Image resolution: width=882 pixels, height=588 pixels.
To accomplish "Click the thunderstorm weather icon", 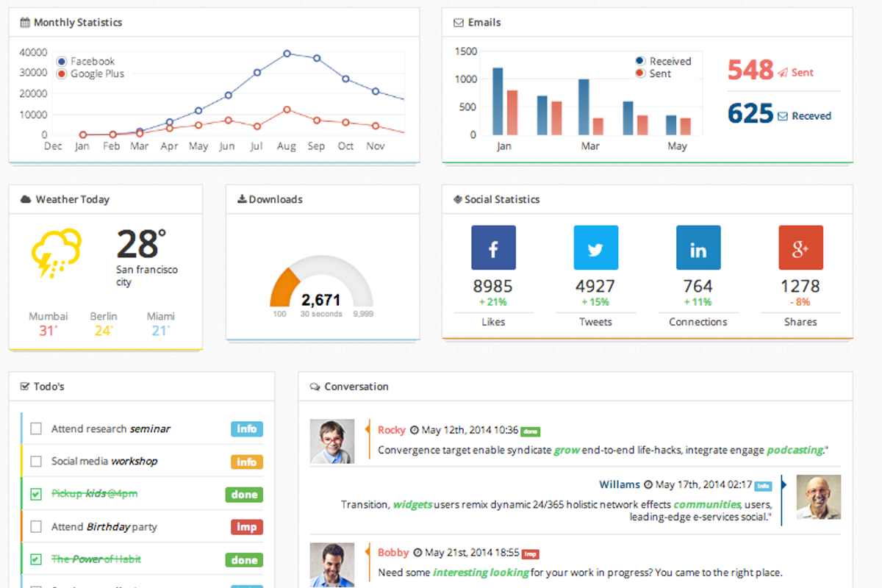I will [56, 254].
